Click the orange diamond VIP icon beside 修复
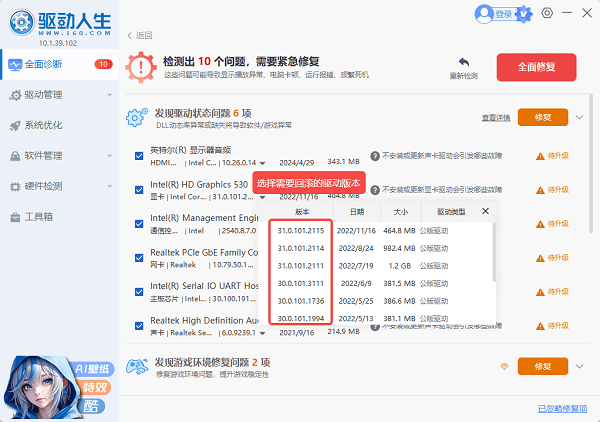The image size is (600, 422). pos(504,367)
